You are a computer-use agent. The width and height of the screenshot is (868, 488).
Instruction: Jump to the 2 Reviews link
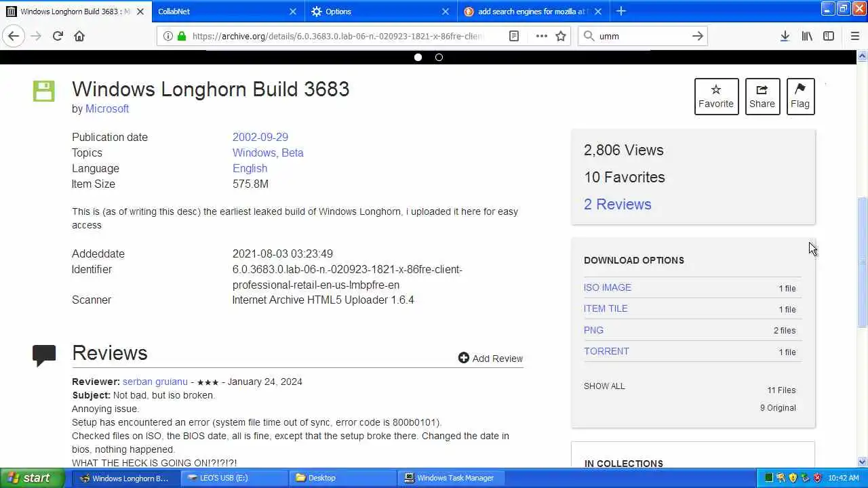(x=617, y=204)
